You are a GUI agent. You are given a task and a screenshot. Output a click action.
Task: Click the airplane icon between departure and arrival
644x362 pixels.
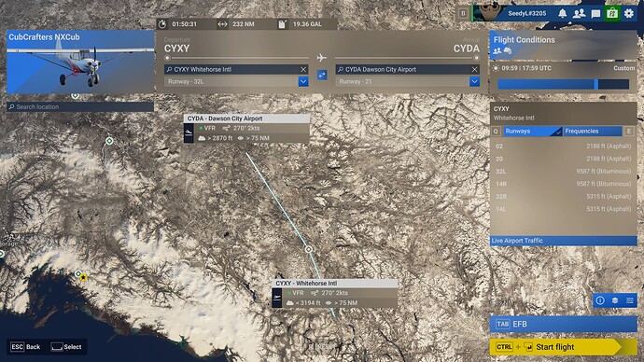click(322, 58)
